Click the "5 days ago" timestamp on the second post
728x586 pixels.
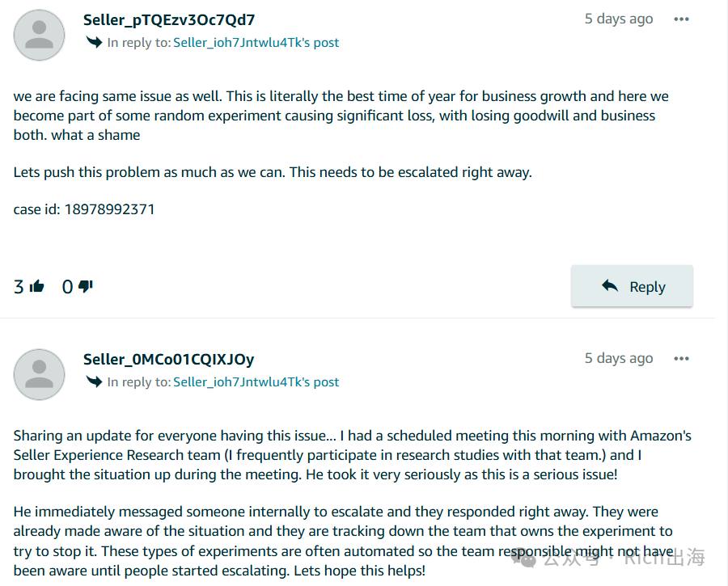click(x=619, y=359)
